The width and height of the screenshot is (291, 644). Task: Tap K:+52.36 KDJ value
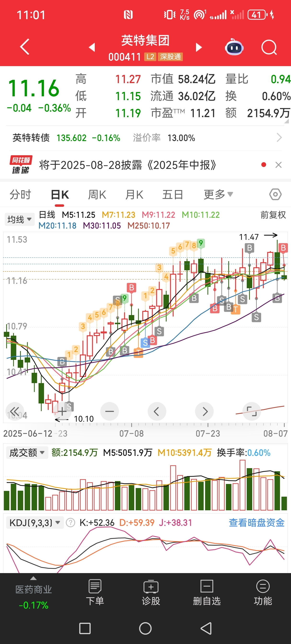97,523
